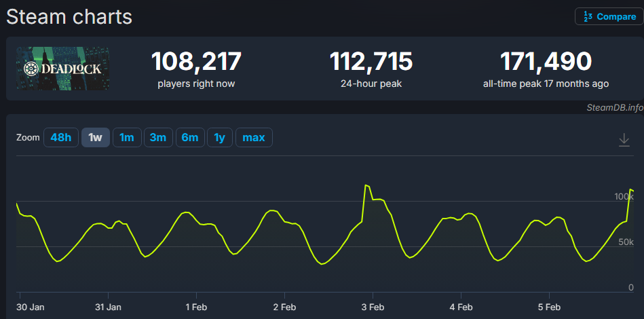644x319 pixels.
Task: Set zoom range to 6m
Action: 190,138
